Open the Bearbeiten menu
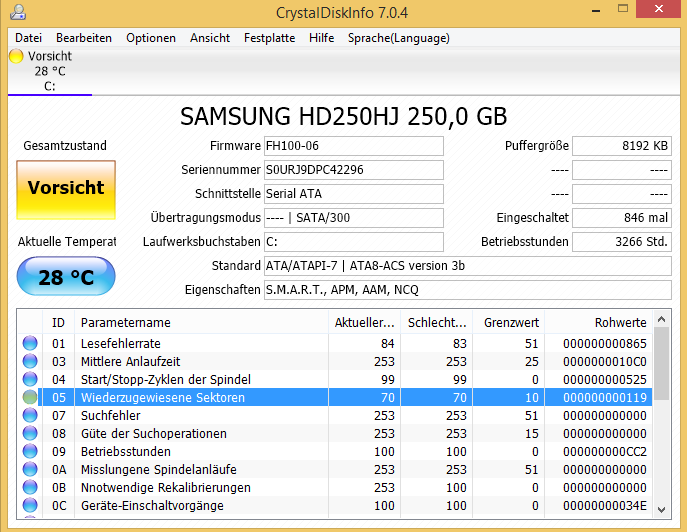687x532 pixels. pos(84,38)
